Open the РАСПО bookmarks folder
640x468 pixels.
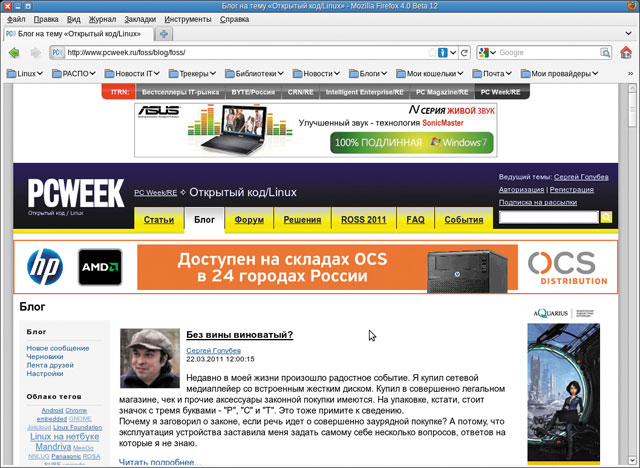click(73, 74)
